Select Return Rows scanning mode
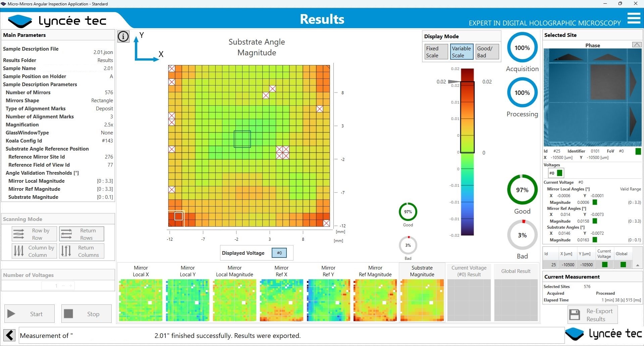 point(82,234)
